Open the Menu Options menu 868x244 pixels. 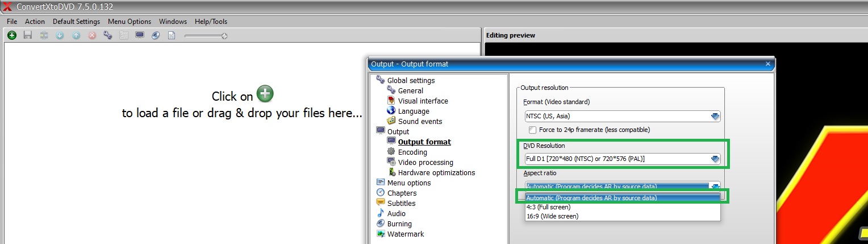click(130, 22)
